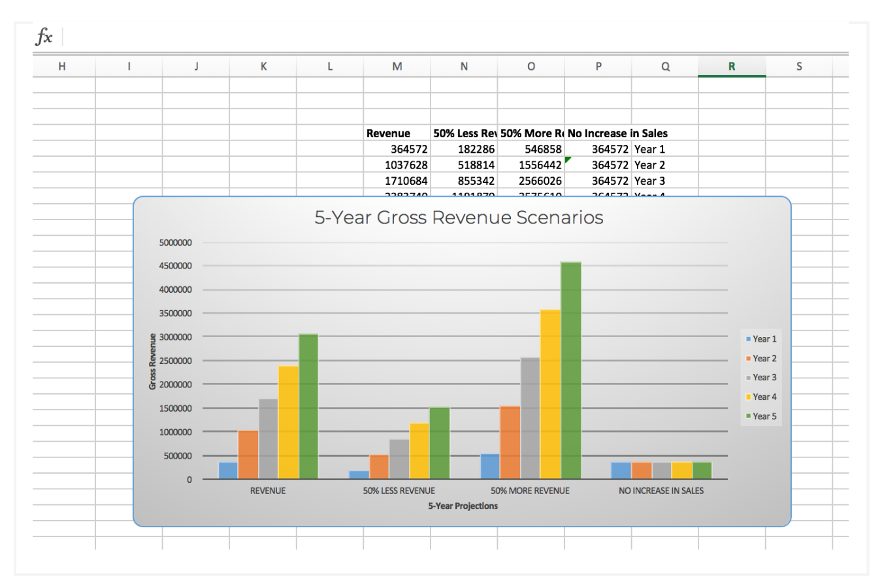882x588 pixels.
Task: Click the Year 5 legend entry
Action: pos(764,415)
